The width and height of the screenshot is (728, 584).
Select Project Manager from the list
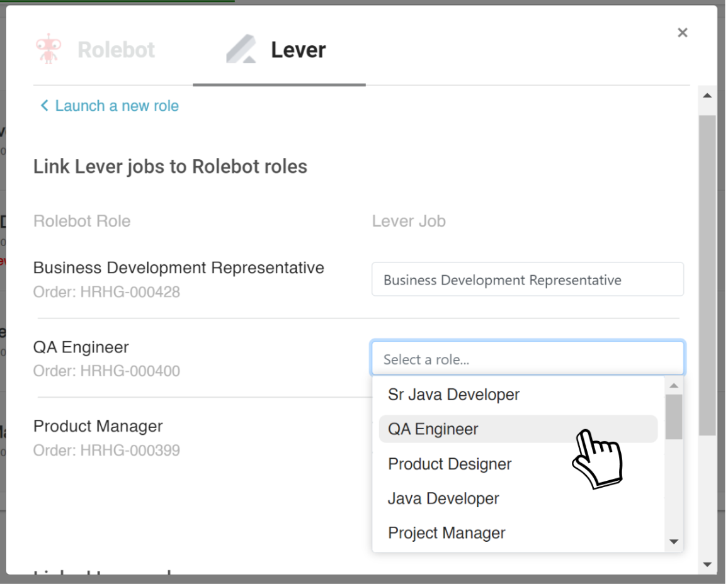click(446, 533)
